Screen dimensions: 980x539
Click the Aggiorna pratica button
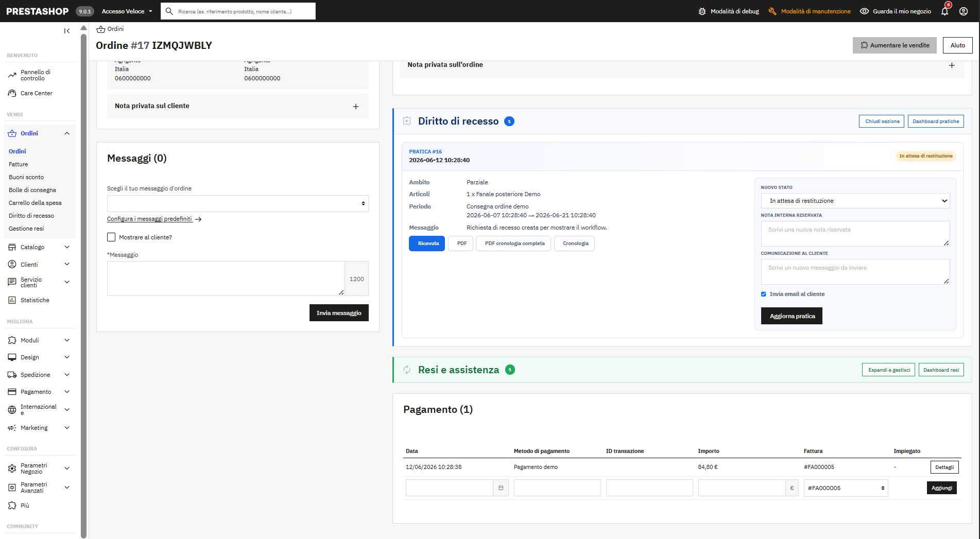[x=792, y=316]
